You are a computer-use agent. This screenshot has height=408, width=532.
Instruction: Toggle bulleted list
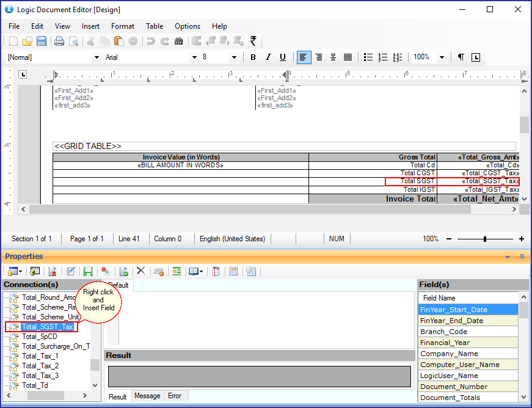pos(368,57)
